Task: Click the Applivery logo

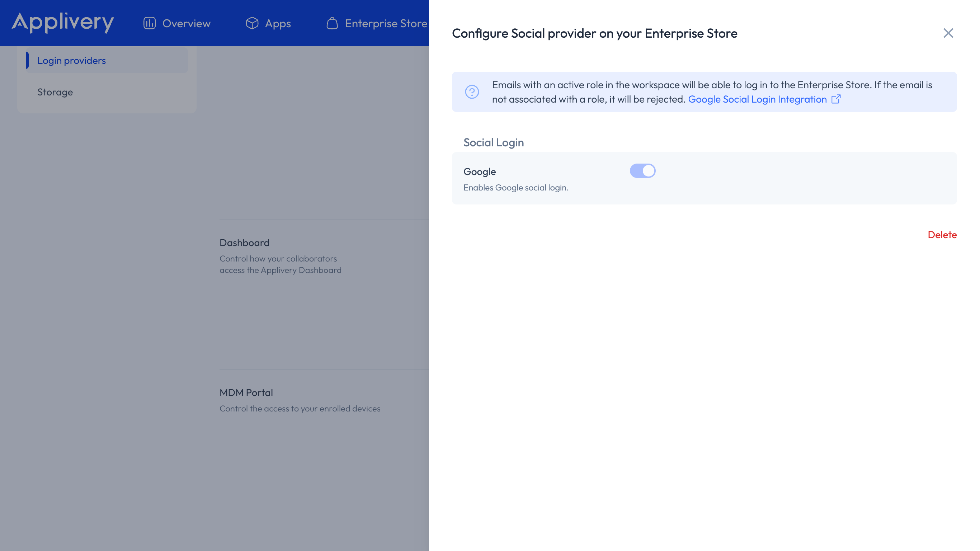Action: (x=62, y=23)
